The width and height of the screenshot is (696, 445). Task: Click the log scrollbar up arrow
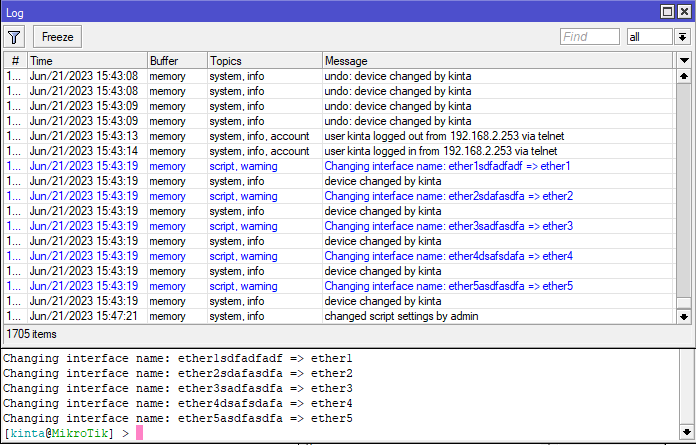click(x=684, y=76)
